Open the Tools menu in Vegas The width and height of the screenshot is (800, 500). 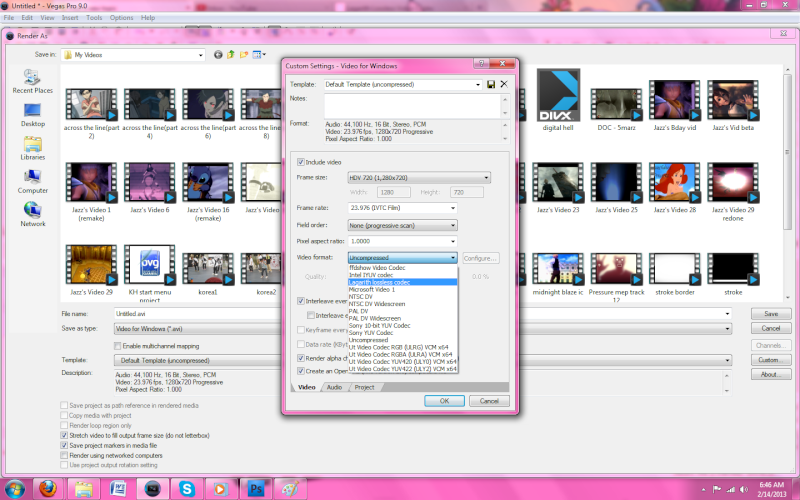(x=94, y=17)
